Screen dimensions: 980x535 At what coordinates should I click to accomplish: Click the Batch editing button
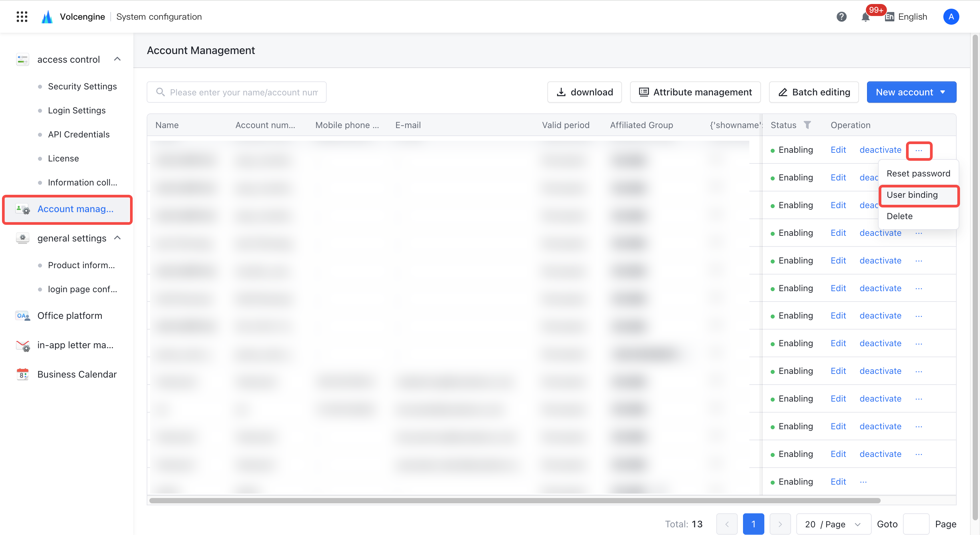(814, 92)
